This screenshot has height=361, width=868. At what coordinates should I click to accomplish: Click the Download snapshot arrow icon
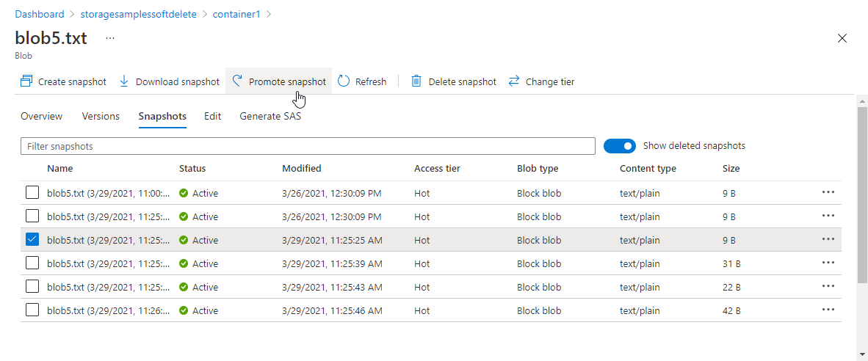point(124,81)
